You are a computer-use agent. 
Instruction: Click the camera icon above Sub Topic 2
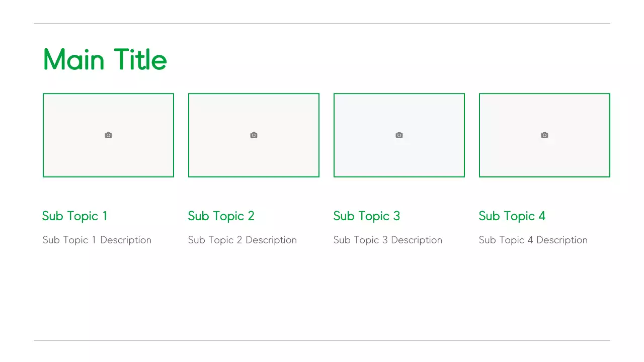pyautogui.click(x=254, y=135)
